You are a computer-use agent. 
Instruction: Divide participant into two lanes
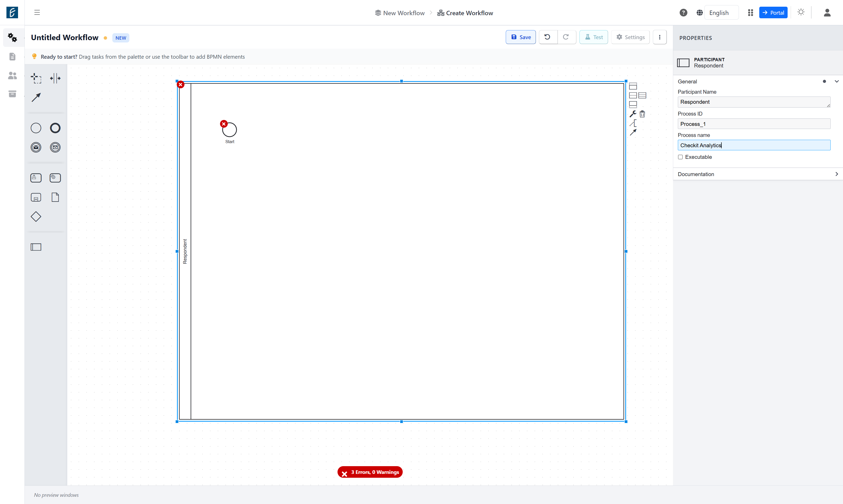point(633,95)
